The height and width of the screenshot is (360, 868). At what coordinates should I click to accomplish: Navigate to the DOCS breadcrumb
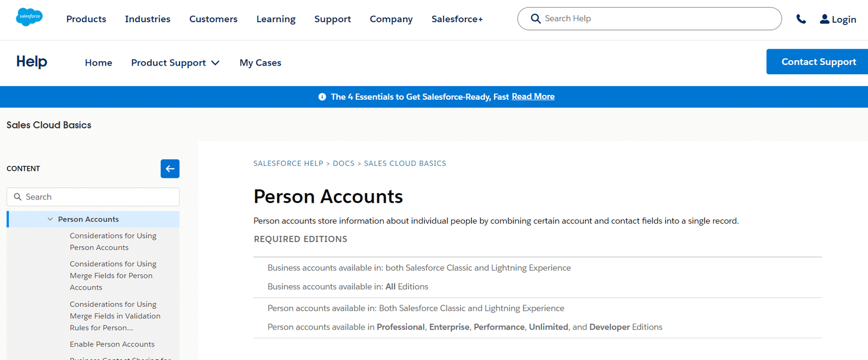[343, 163]
